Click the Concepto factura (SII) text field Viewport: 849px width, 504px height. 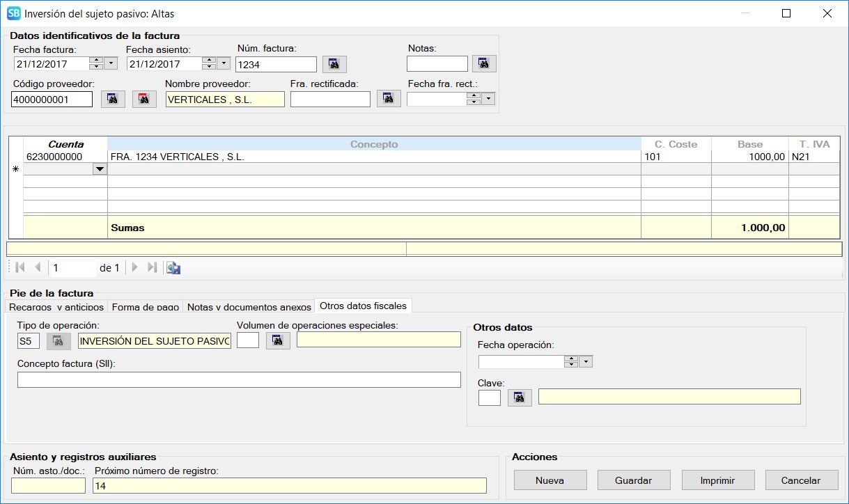pyautogui.click(x=239, y=379)
